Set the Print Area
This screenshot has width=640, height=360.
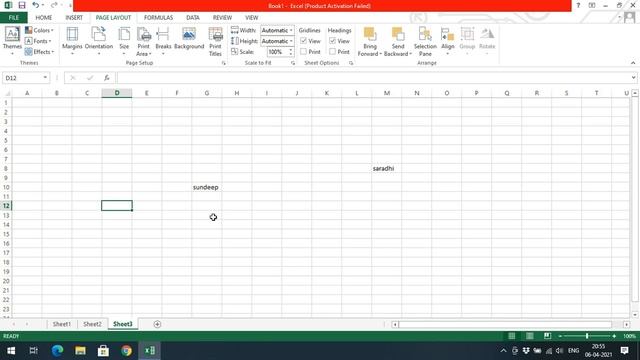(144, 41)
